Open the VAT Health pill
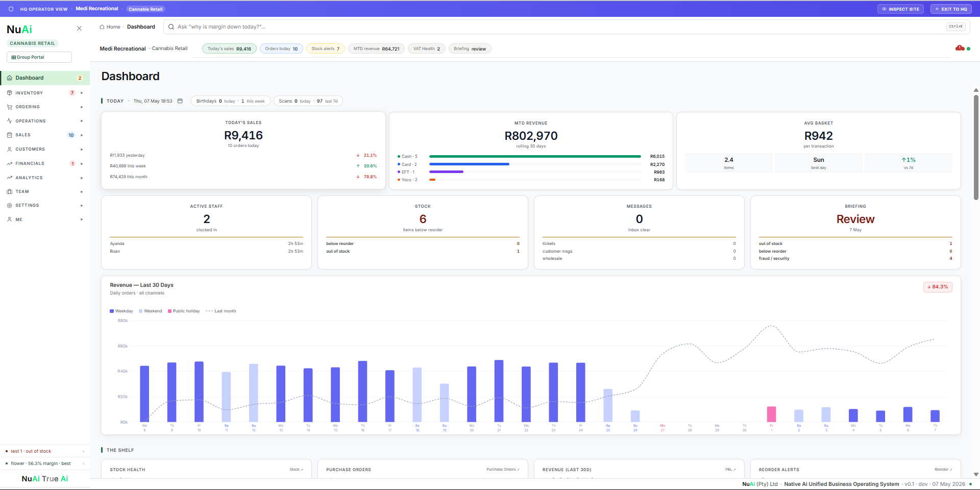980x490 pixels. [427, 49]
